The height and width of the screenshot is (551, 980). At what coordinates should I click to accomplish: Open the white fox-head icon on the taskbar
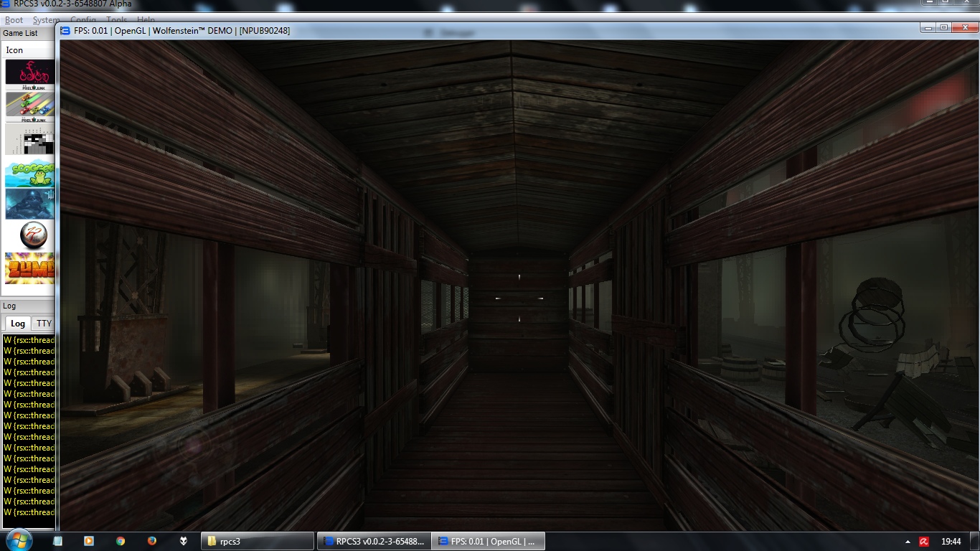[x=184, y=541]
